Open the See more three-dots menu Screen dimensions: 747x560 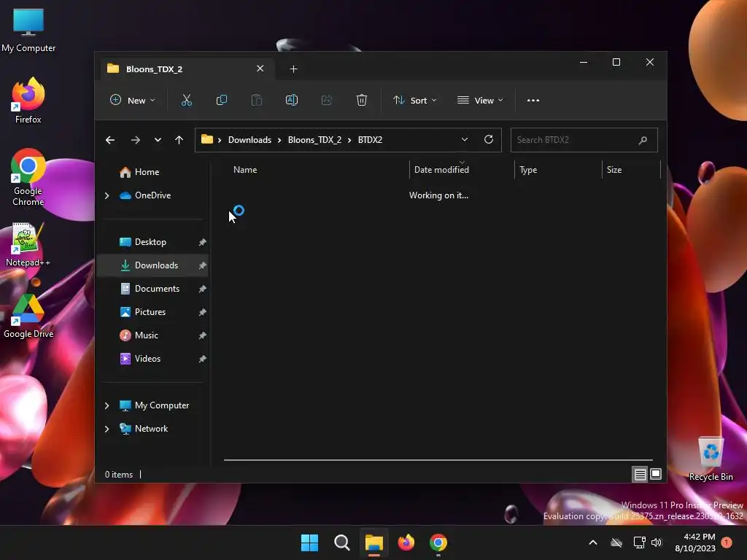point(533,101)
